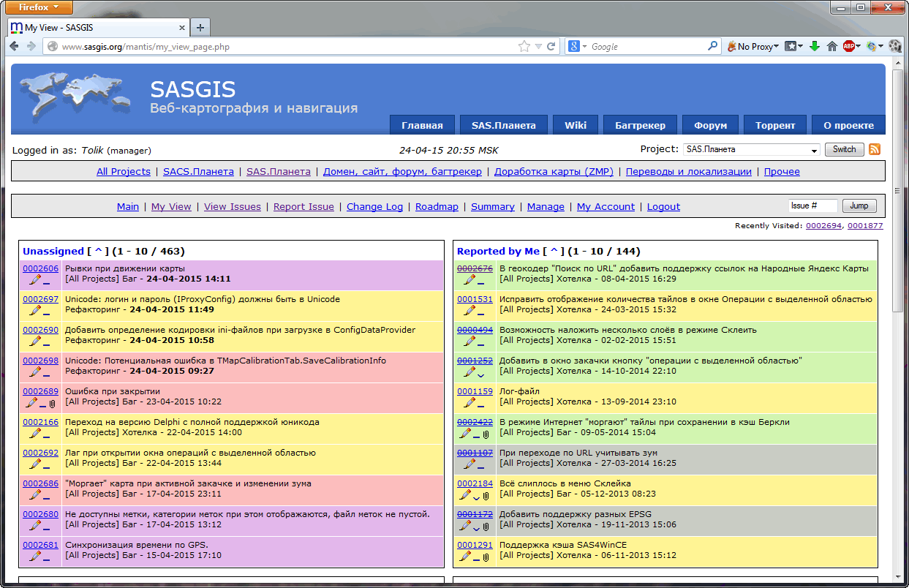Open the Багтрекер tab in site header
Image resolution: width=909 pixels, height=588 pixels.
pos(640,125)
